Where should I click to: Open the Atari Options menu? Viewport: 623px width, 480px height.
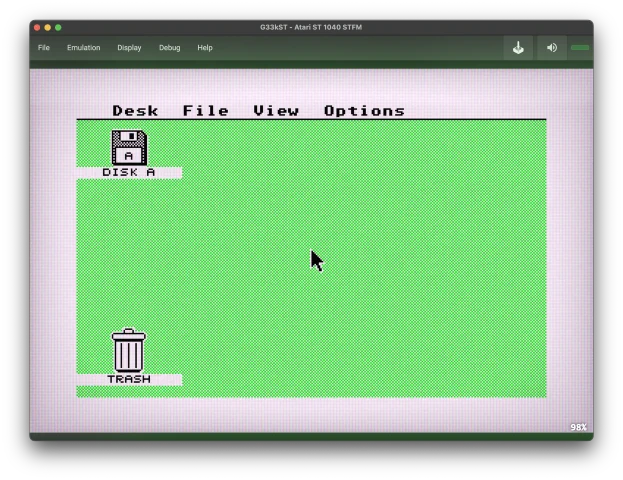[364, 110]
